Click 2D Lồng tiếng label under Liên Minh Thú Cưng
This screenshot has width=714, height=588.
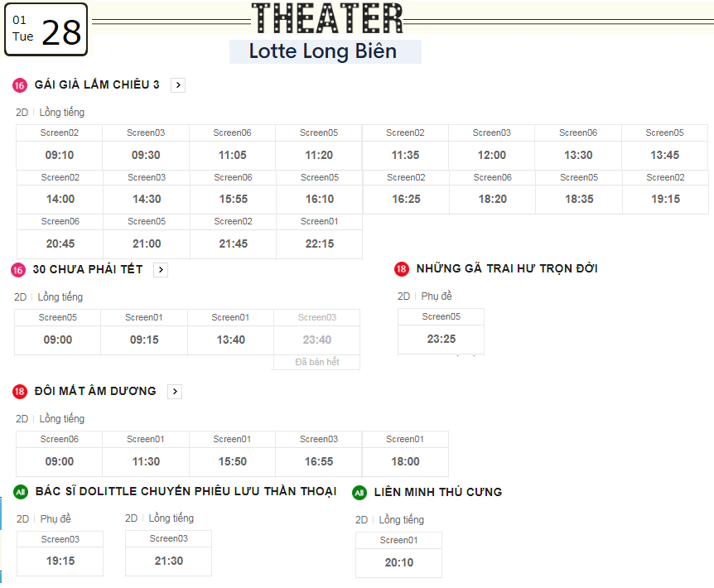coord(390,520)
